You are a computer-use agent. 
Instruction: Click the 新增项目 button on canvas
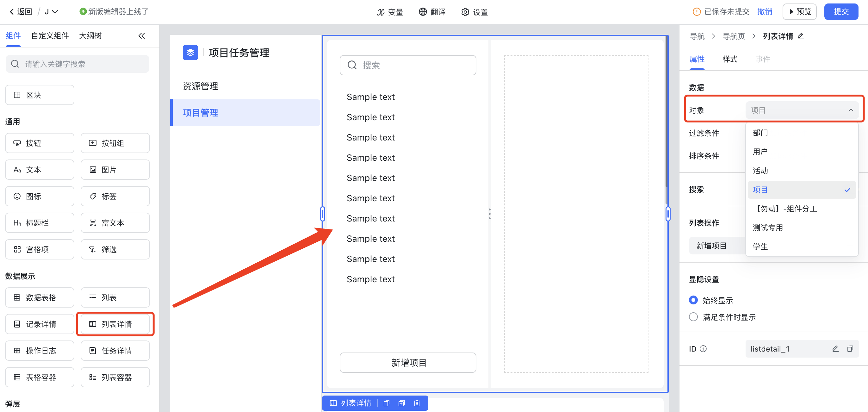pyautogui.click(x=408, y=363)
